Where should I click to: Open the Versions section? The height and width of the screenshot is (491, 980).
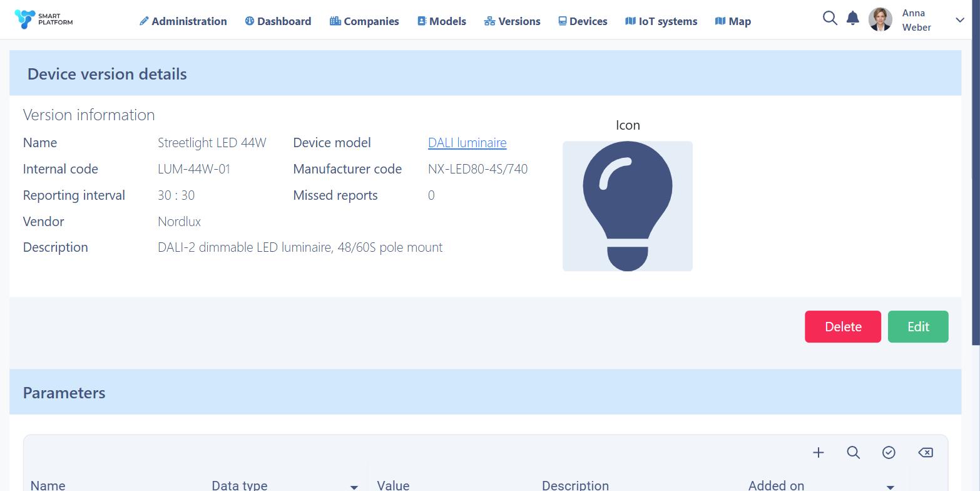click(512, 21)
